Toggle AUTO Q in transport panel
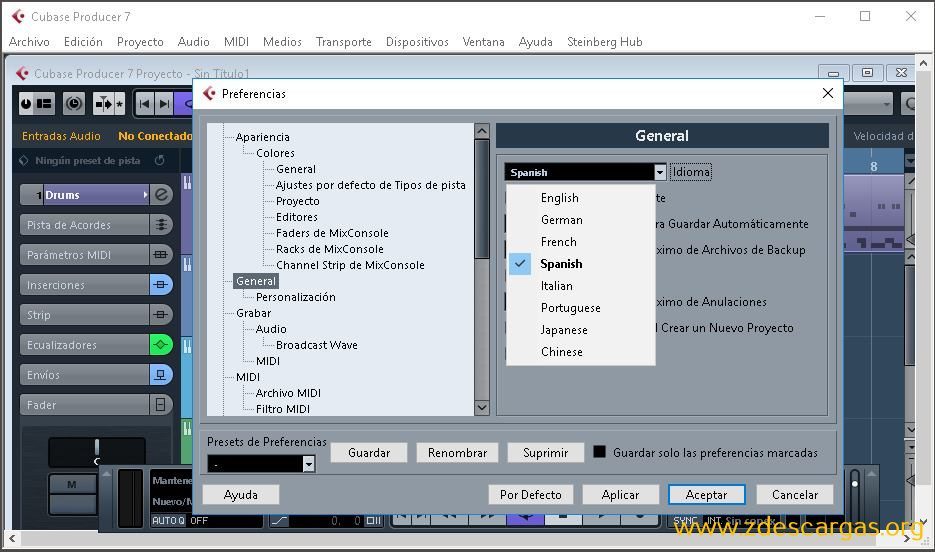 coord(169,520)
